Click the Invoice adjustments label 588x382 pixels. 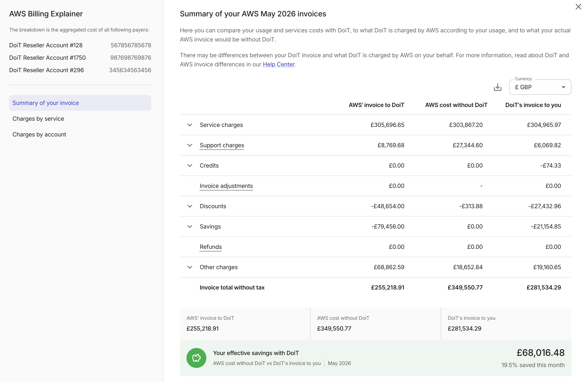[x=226, y=186]
